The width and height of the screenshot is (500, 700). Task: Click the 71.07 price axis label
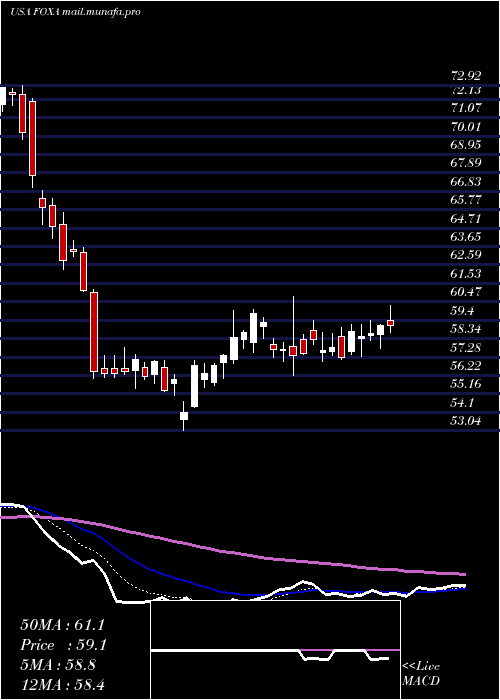[x=466, y=108]
